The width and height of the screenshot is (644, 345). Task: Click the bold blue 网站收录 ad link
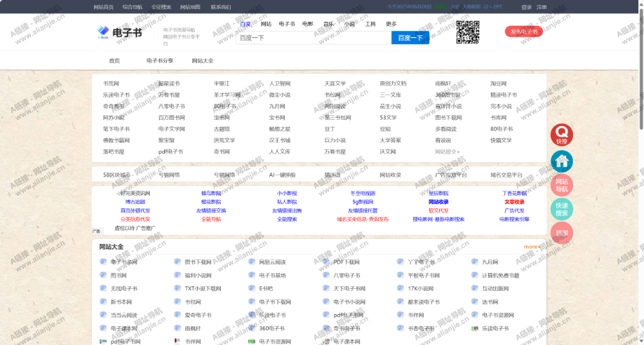[x=439, y=201]
